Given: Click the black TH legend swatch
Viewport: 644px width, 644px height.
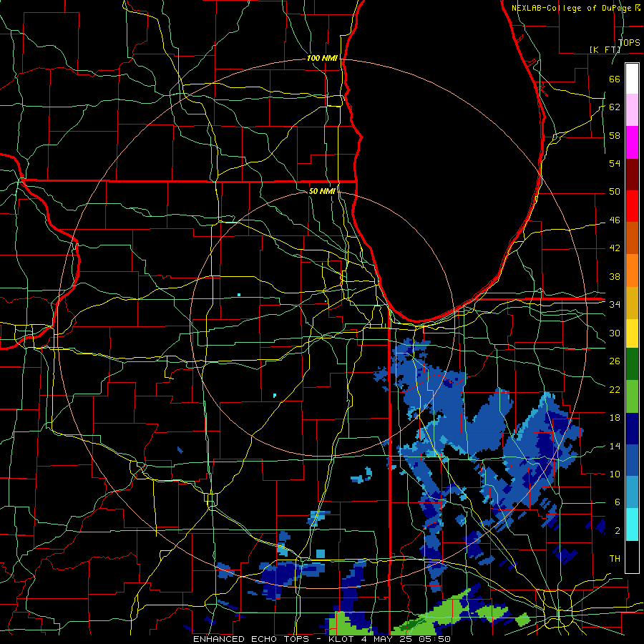Looking at the screenshot, I should 632,557.
